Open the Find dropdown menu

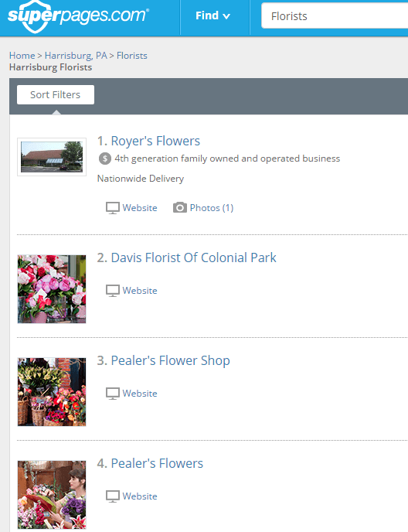click(x=213, y=16)
